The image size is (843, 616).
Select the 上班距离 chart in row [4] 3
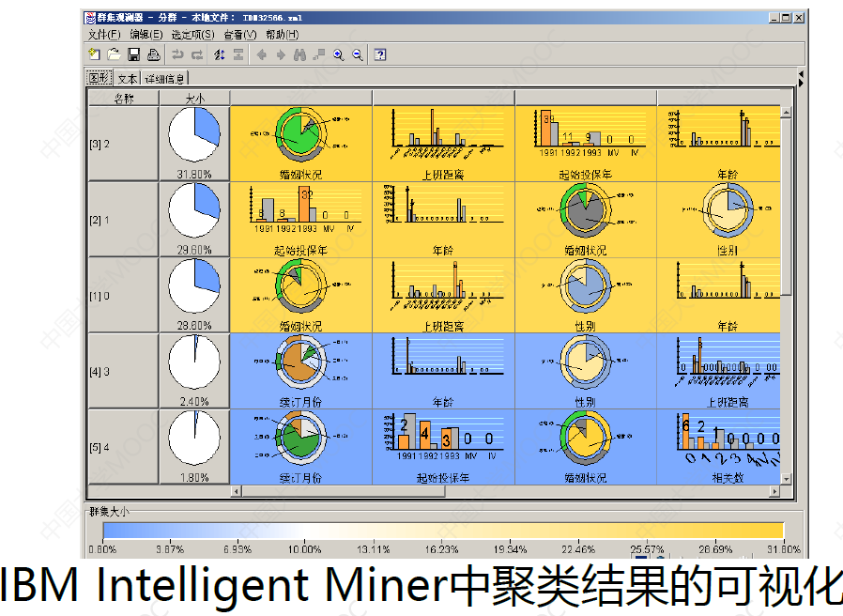pos(719,371)
